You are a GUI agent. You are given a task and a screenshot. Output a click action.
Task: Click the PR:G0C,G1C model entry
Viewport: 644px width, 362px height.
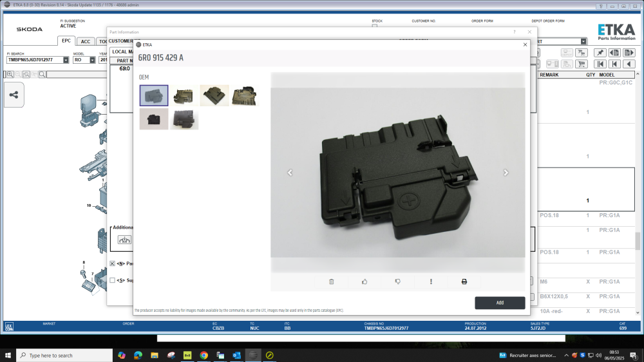click(615, 82)
